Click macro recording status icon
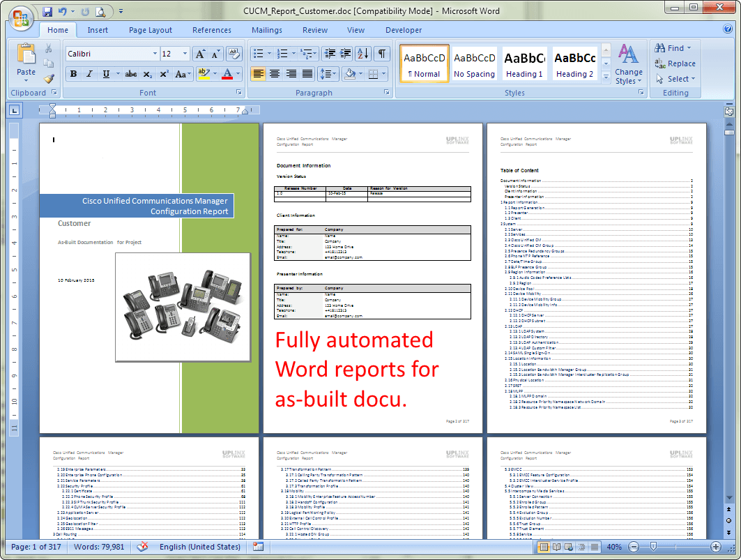 coord(258,547)
